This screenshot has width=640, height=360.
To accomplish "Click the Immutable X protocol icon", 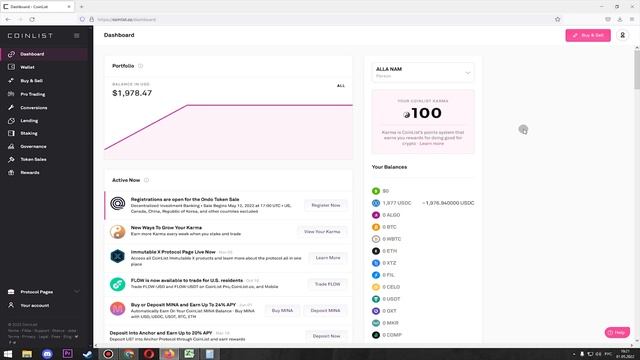I will (118, 256).
